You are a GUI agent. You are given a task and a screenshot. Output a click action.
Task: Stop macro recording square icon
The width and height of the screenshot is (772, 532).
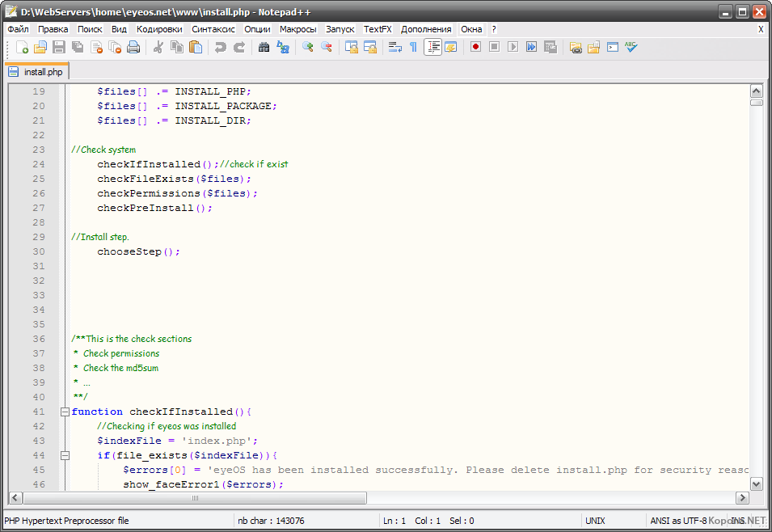494,47
